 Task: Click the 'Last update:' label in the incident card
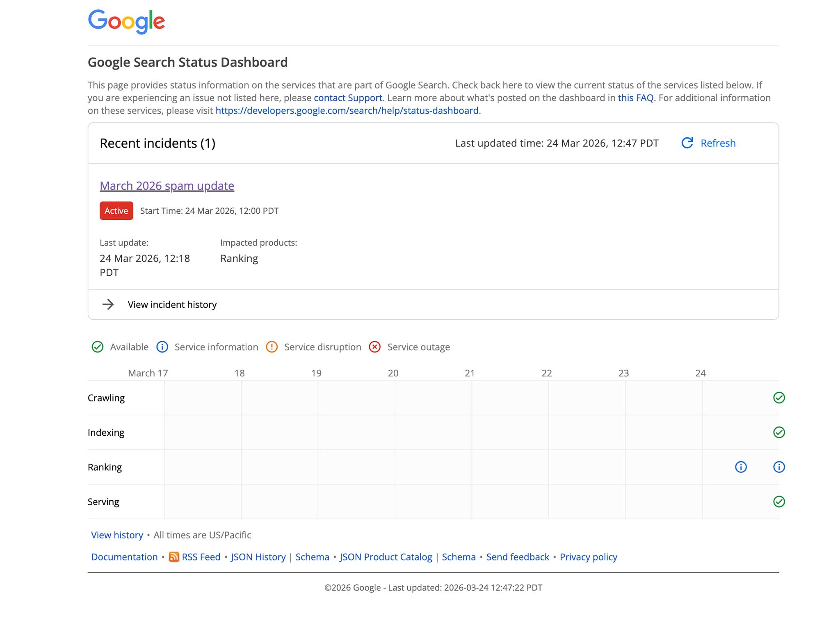click(x=124, y=243)
